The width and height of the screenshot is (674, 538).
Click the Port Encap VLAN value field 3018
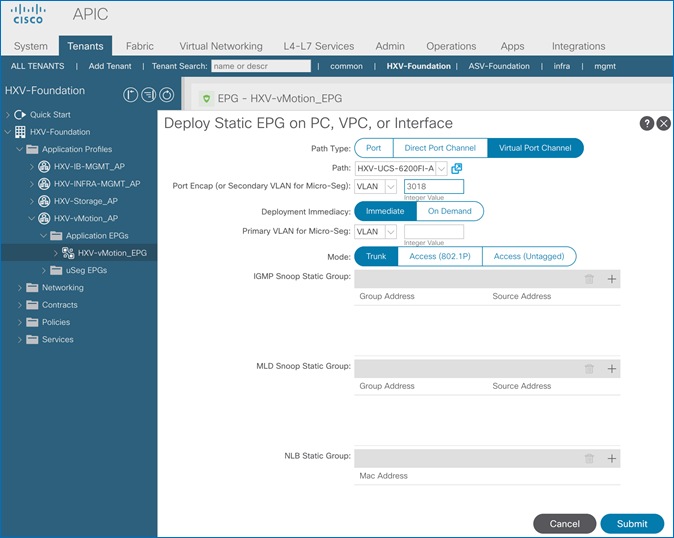tap(434, 186)
